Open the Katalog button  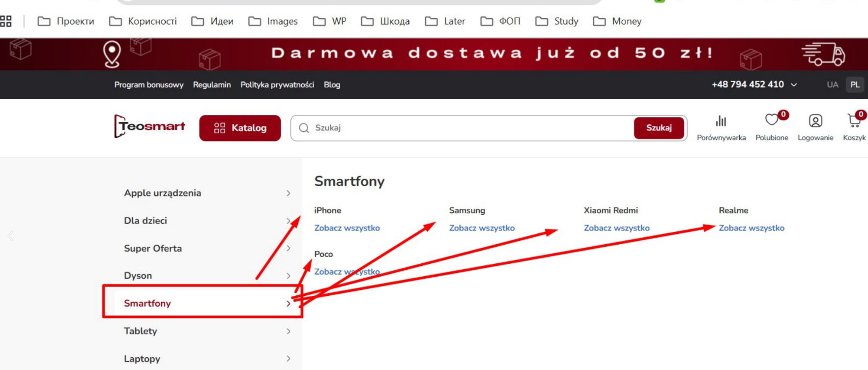[x=240, y=128]
